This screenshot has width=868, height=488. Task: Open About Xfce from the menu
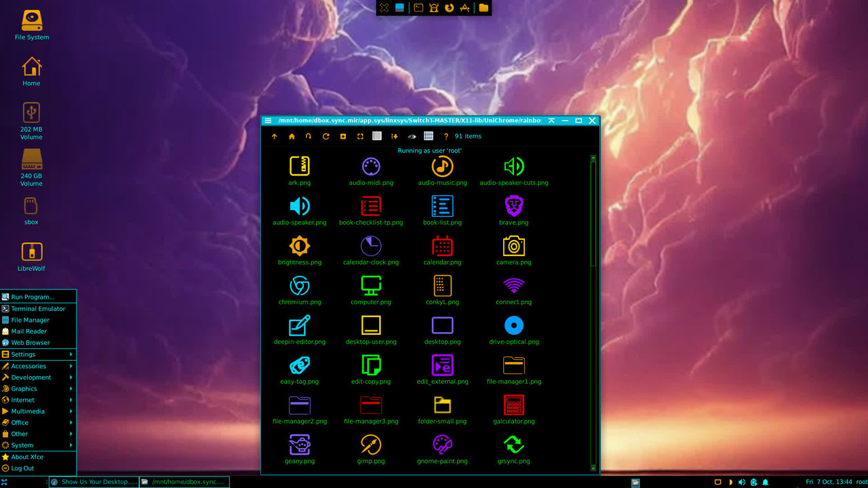click(27, 456)
